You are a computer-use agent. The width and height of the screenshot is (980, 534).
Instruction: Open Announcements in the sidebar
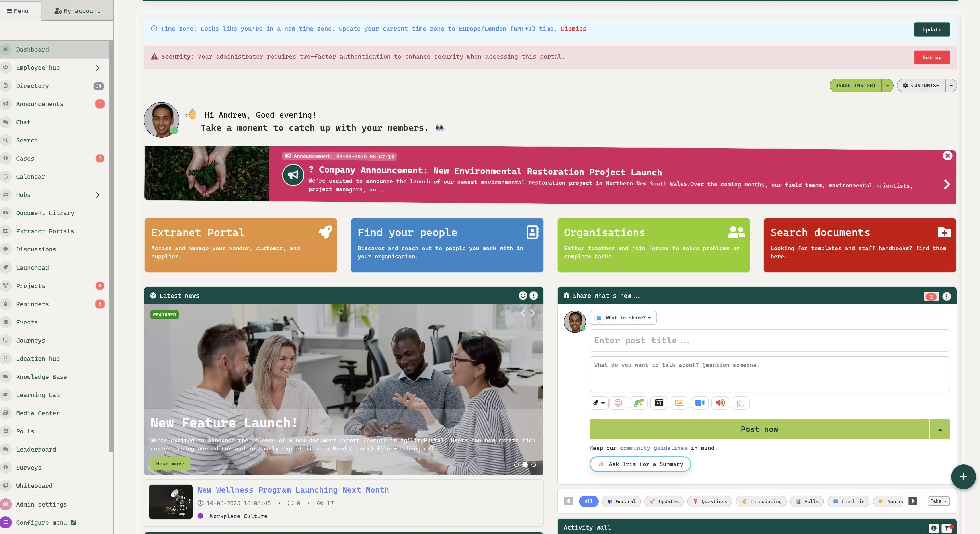(54, 104)
